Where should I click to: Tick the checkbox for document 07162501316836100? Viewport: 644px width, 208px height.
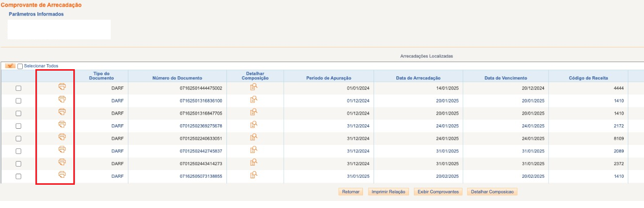pos(19,100)
